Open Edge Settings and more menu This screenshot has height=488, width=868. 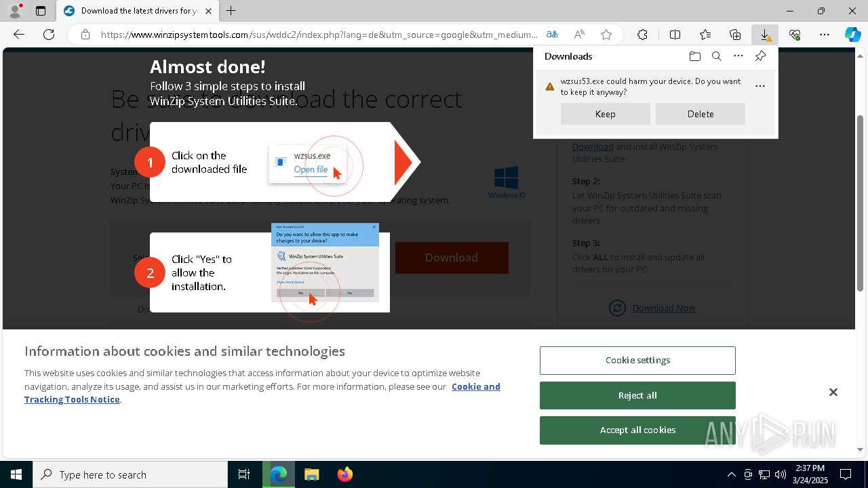pyautogui.click(x=825, y=35)
